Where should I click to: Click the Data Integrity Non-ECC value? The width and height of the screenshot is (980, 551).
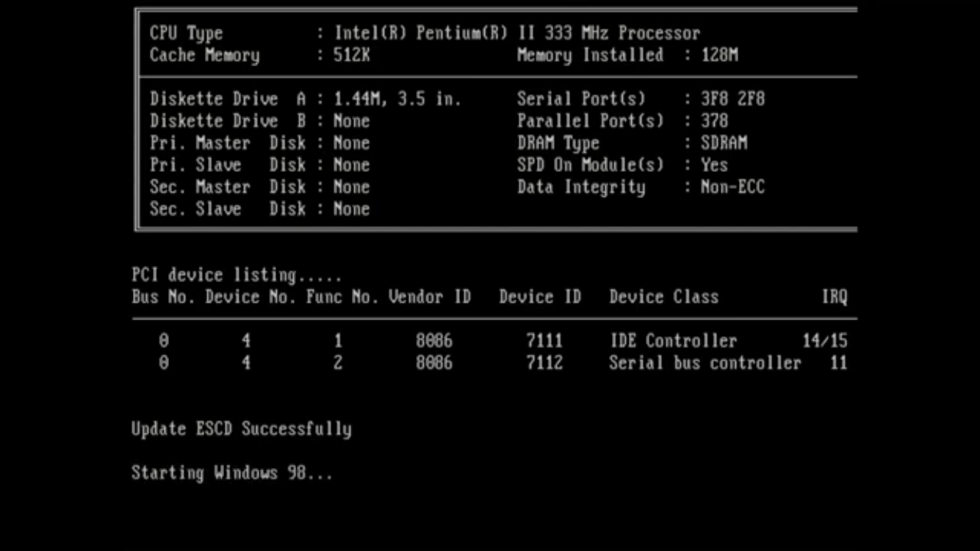pos(732,187)
